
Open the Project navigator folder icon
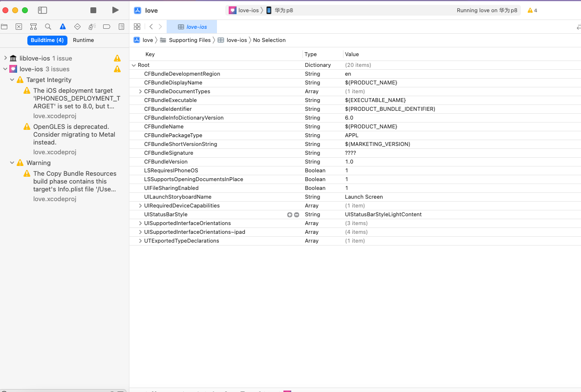point(5,26)
